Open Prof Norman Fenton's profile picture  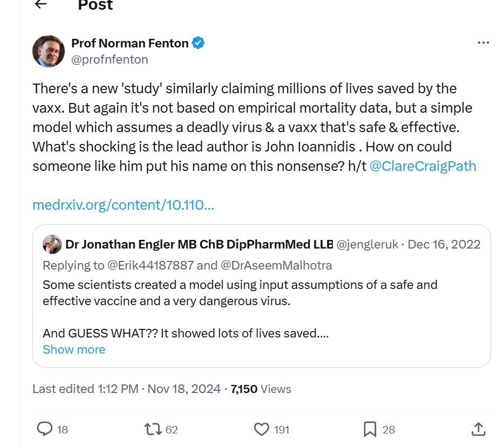[x=49, y=51]
